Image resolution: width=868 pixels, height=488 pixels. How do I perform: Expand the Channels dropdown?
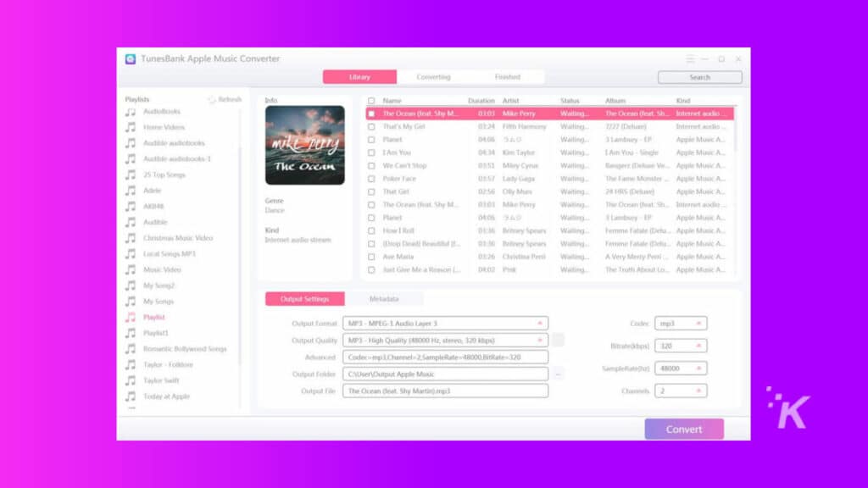point(681,391)
